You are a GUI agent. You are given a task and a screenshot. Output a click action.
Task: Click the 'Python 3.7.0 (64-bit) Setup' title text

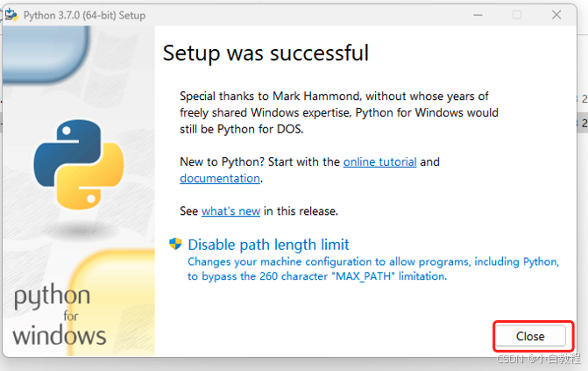[x=84, y=16]
